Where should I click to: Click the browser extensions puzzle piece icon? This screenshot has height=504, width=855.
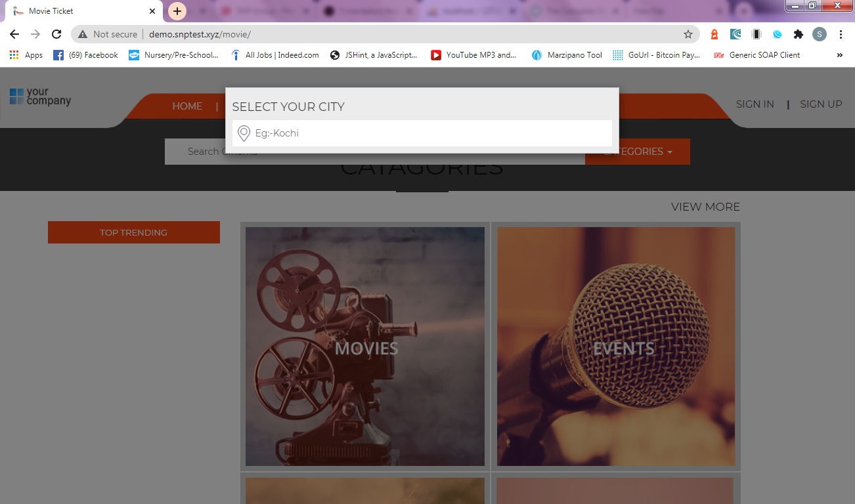[x=798, y=34]
